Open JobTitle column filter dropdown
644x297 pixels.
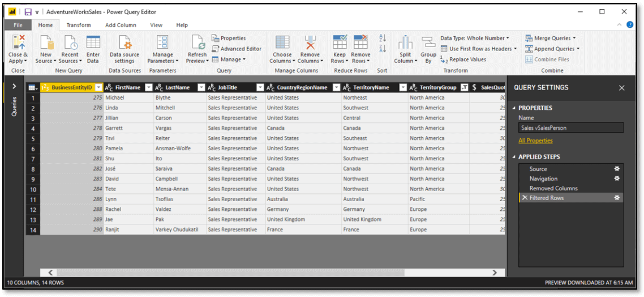coord(260,87)
